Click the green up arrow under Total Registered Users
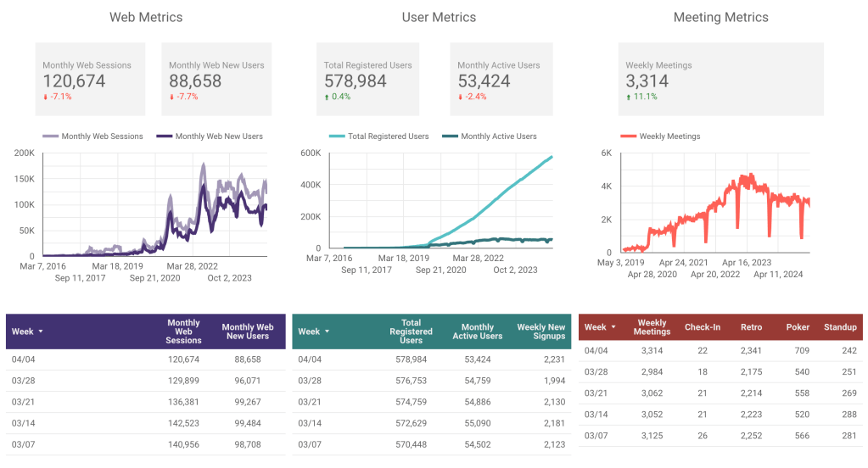 327,97
